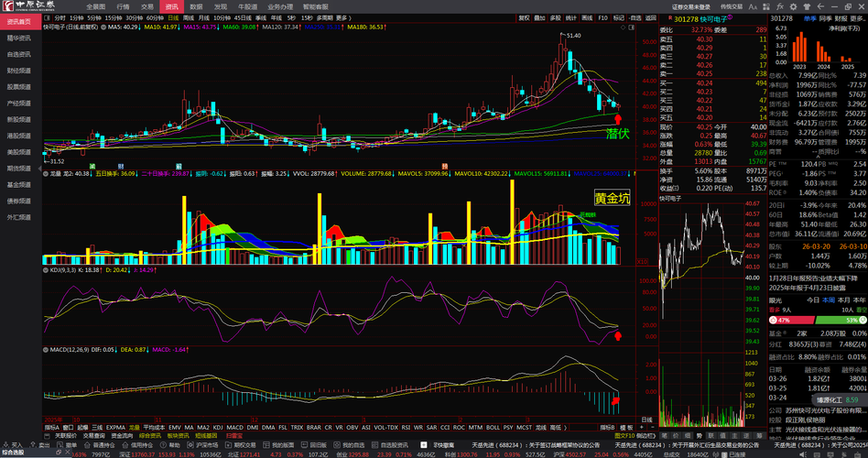The image size is (868, 458).
Task: Open 回旧版 icon in bottom toolbar
Action: (303, 444)
